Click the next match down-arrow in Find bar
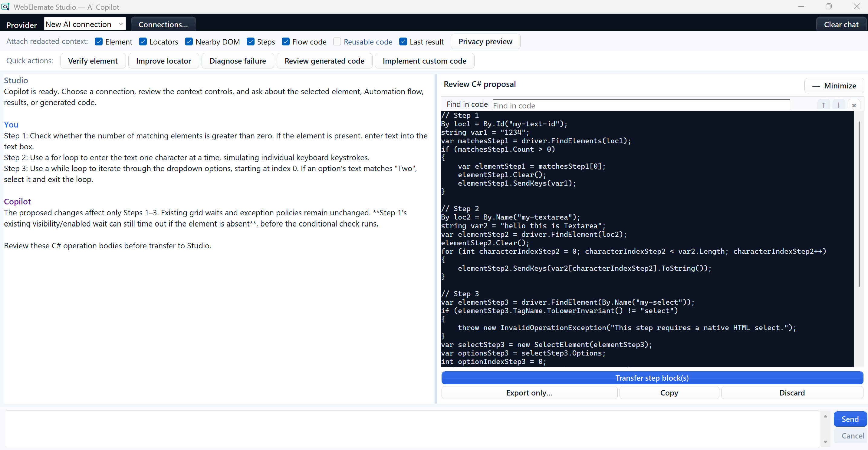Image resolution: width=868 pixels, height=450 pixels. 838,105
